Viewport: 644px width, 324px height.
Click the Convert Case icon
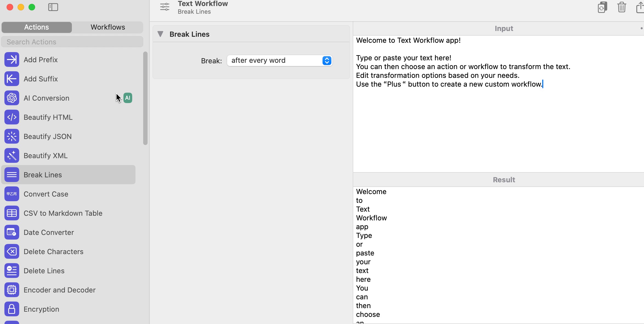pyautogui.click(x=12, y=194)
